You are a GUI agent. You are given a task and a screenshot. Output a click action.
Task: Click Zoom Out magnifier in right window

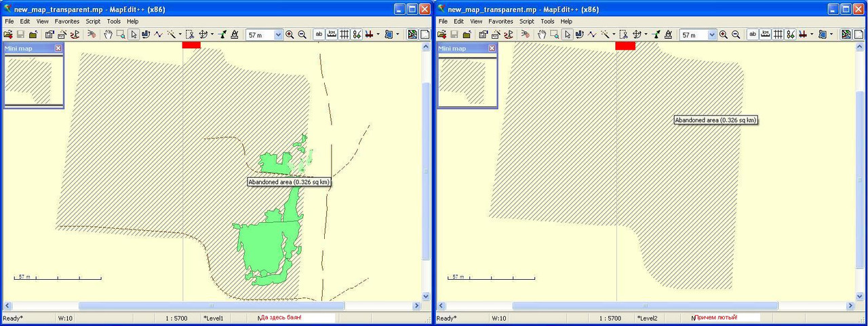point(736,35)
